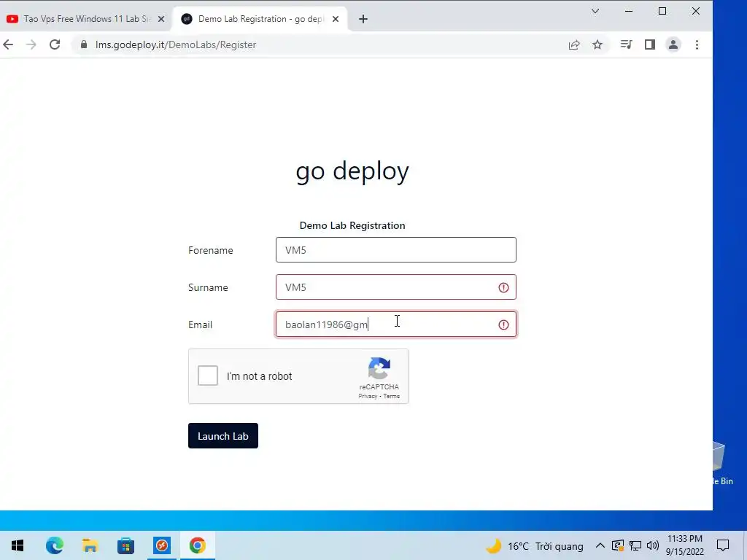Click the Forename label
Image resolution: width=747 pixels, height=560 pixels.
[211, 250]
